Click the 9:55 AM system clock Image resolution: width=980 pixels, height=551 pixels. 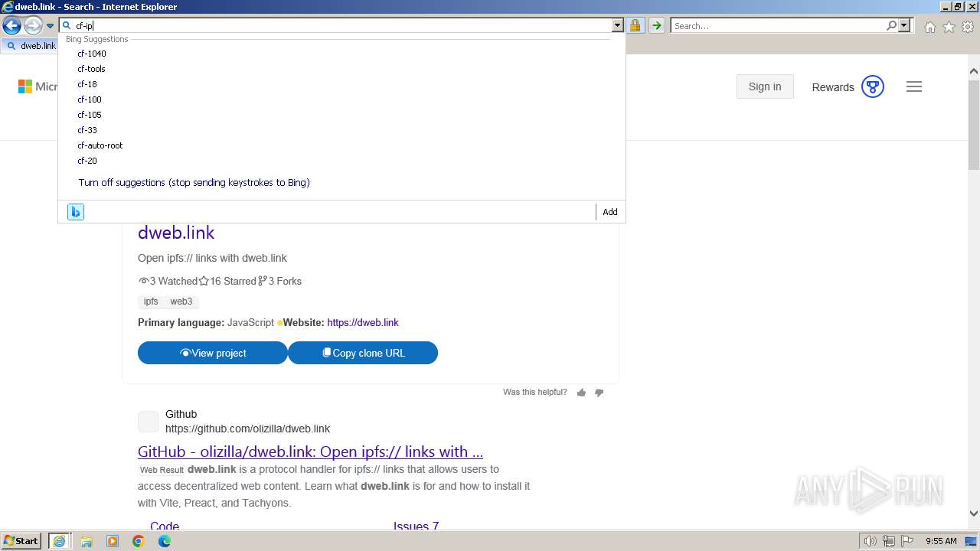(941, 541)
